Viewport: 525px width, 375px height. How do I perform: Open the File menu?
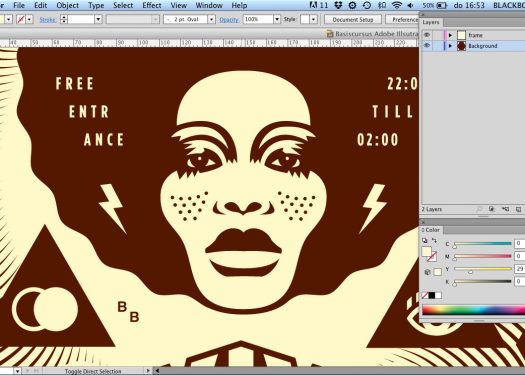19,5
